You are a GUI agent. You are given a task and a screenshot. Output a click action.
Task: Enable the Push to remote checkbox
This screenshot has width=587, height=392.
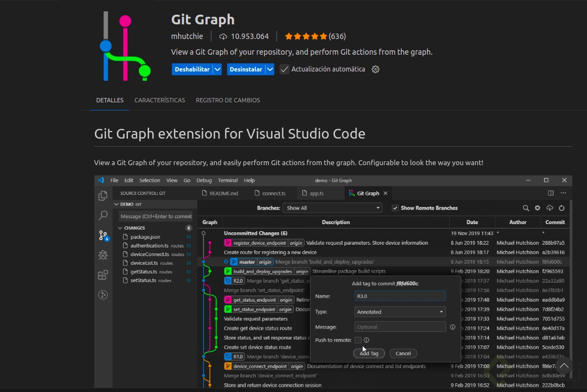[358, 340]
